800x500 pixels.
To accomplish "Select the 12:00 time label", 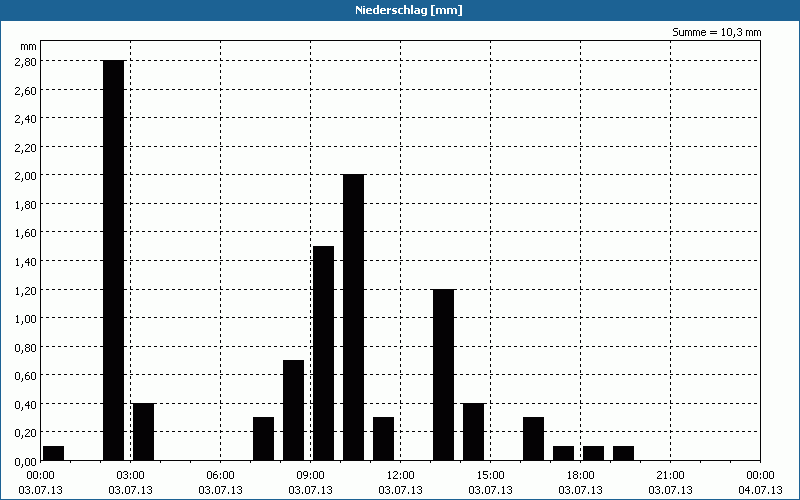I will (x=401, y=476).
